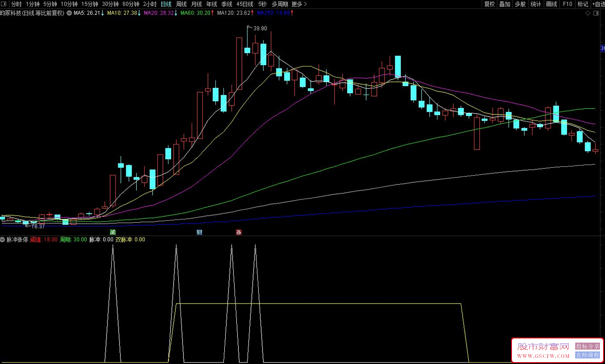
Task: Select the 30分钟 period tab
Action: 110,4
